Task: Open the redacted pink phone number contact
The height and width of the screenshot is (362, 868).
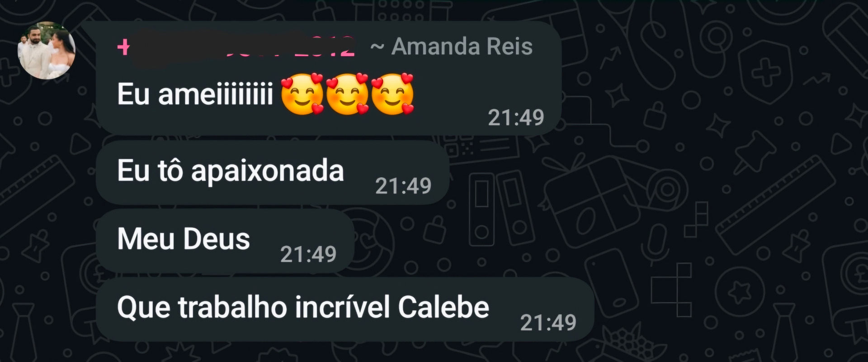Action: [236, 47]
